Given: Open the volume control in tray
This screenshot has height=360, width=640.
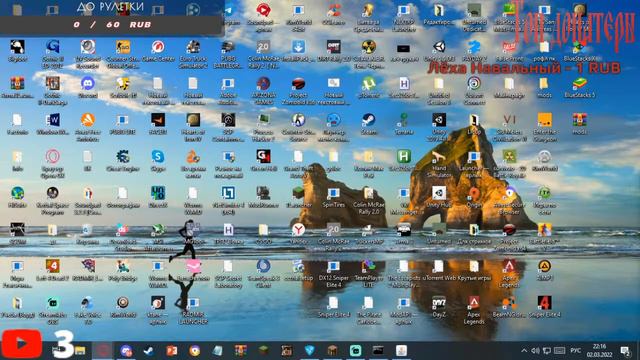Looking at the screenshot, I should click(x=536, y=351).
